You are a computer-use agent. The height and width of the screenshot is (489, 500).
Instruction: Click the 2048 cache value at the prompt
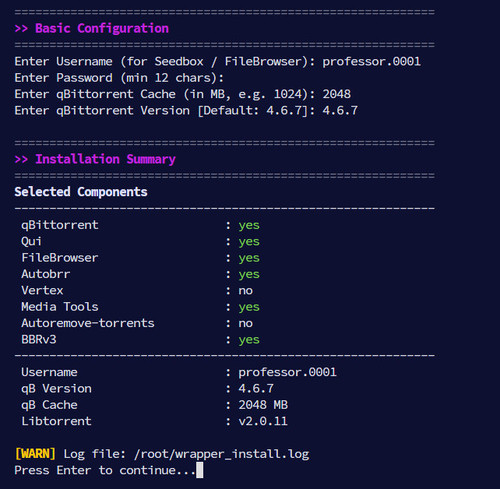click(336, 94)
